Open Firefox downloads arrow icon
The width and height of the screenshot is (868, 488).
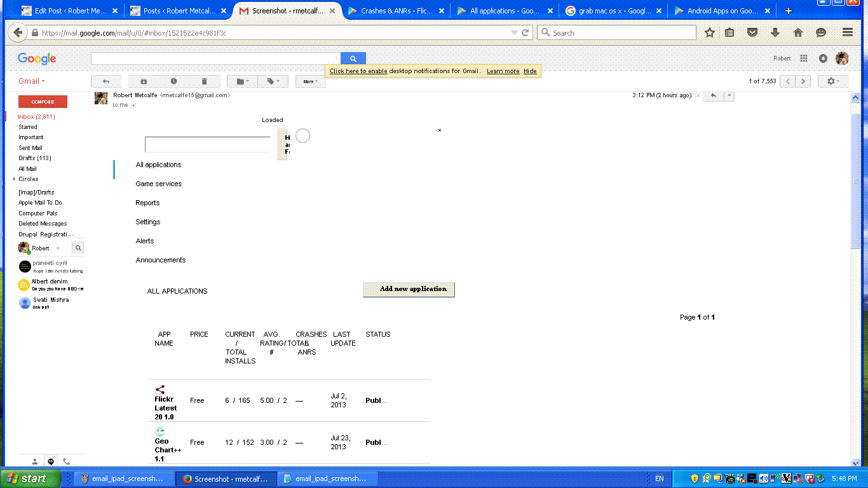[775, 32]
